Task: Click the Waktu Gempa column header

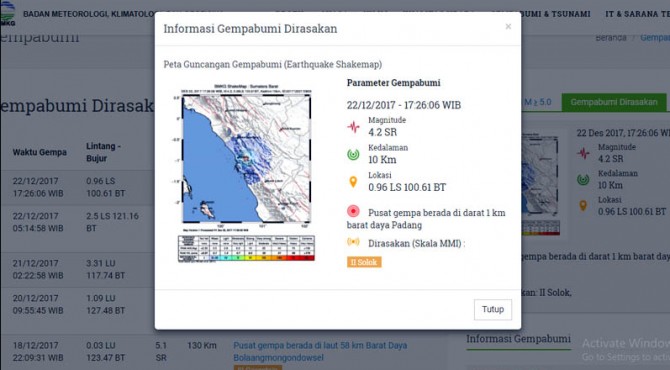Action: 40,152
